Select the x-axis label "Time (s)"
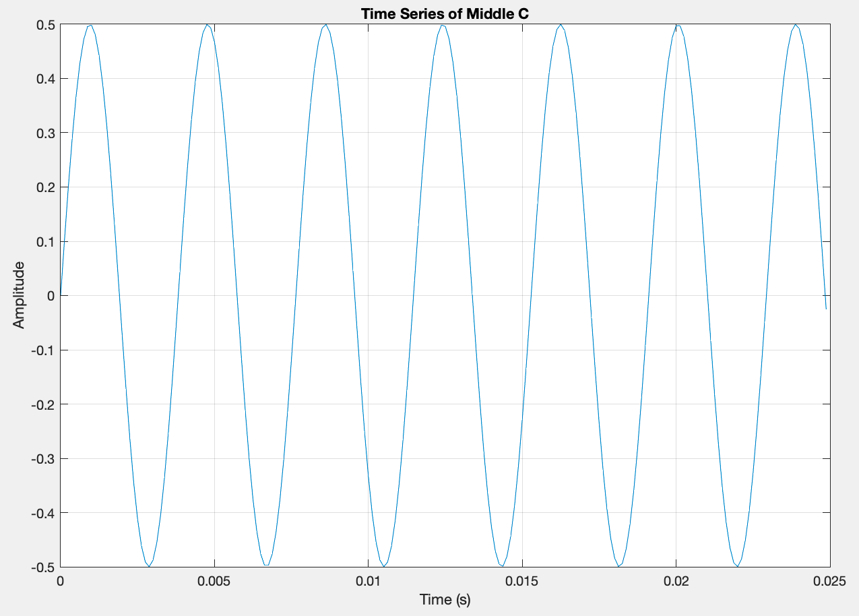Screen dimensions: 859x616 (x=445, y=599)
